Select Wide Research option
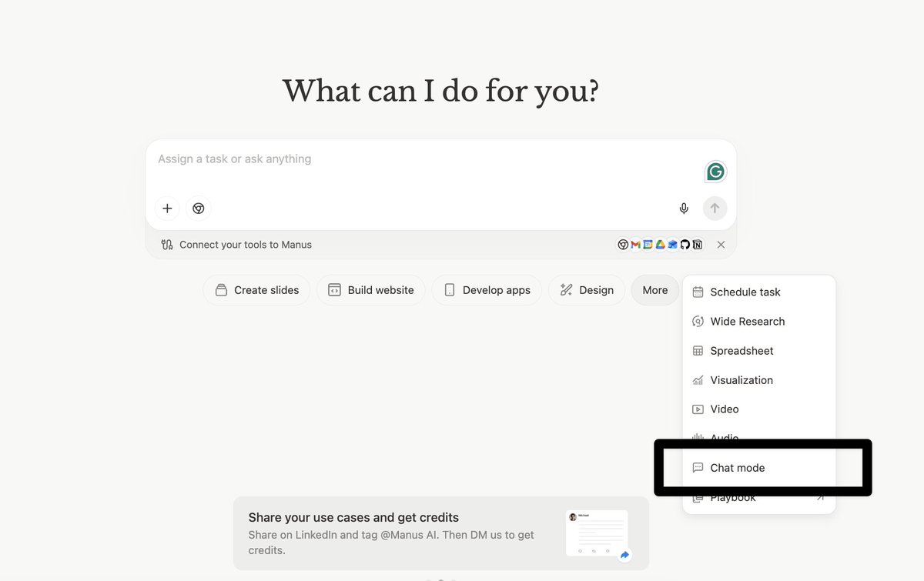Image resolution: width=924 pixels, height=581 pixels. pos(747,322)
